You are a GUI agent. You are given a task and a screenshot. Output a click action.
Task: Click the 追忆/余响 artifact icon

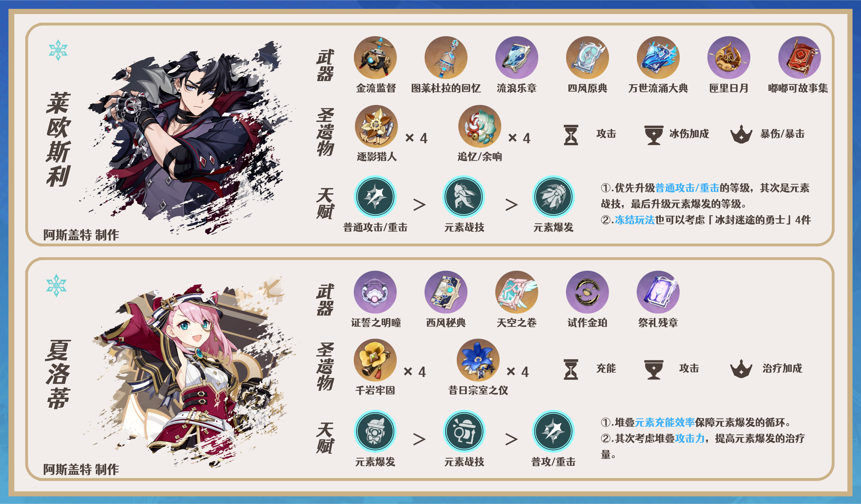tap(480, 126)
